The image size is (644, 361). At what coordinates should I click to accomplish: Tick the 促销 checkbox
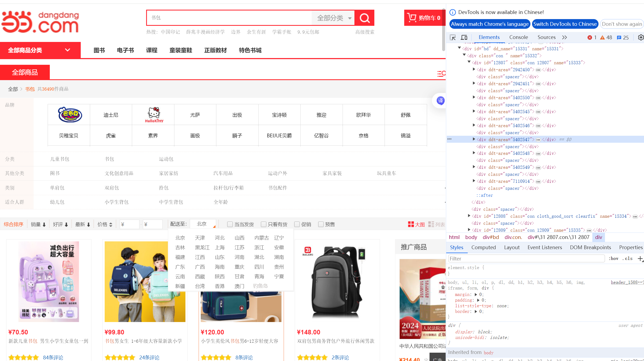[x=297, y=224]
